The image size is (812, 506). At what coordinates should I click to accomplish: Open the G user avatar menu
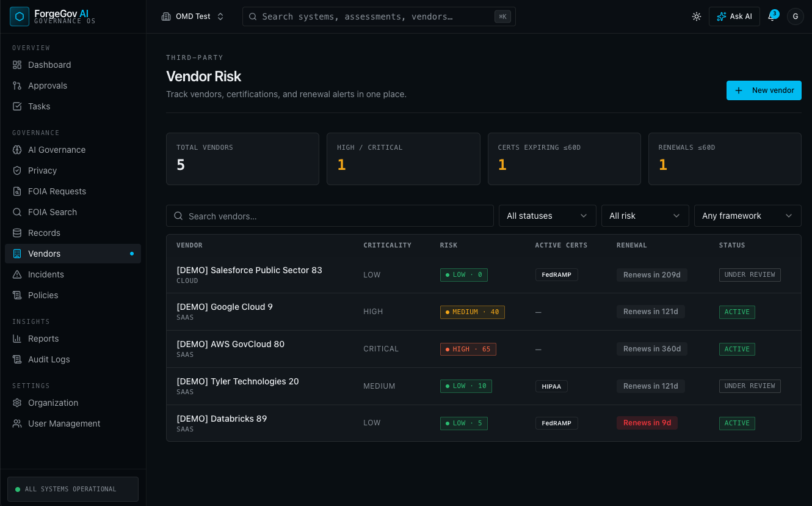click(x=795, y=16)
